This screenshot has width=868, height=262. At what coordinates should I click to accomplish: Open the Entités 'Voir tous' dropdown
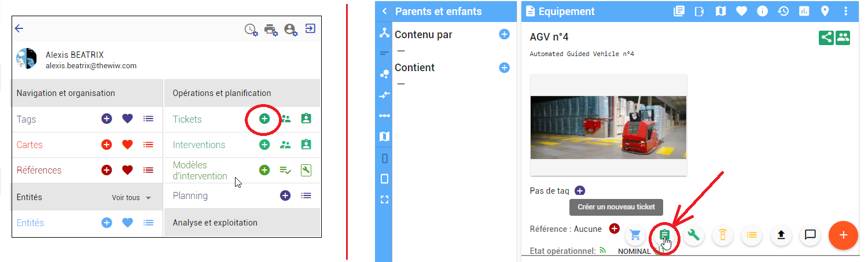[131, 198]
